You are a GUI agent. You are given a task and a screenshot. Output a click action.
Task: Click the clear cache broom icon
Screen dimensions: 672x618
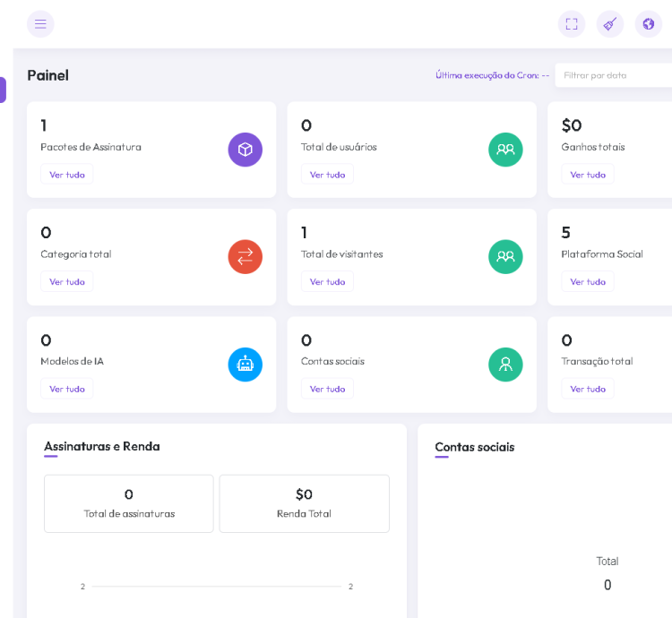coord(610,24)
